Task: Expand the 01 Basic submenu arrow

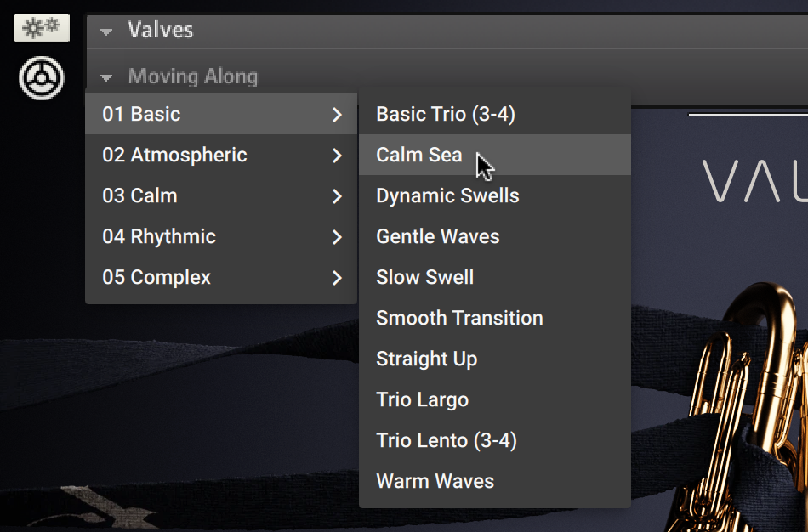Action: (x=338, y=114)
